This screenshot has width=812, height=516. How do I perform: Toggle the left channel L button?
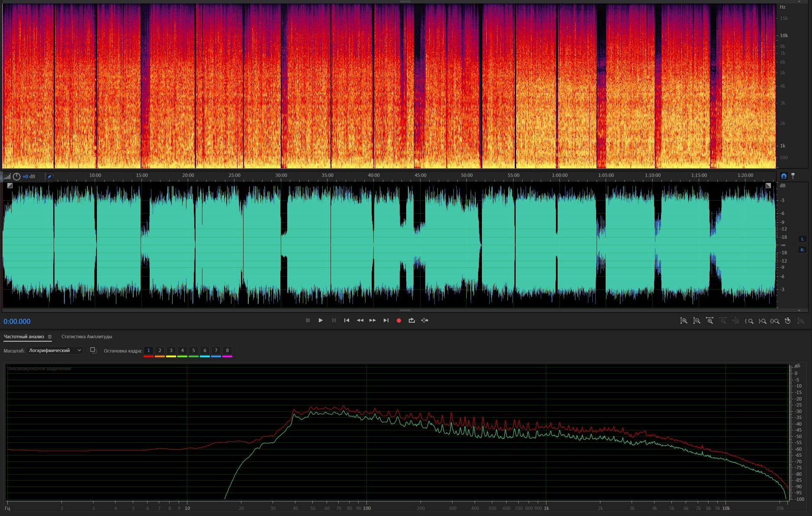(x=802, y=239)
